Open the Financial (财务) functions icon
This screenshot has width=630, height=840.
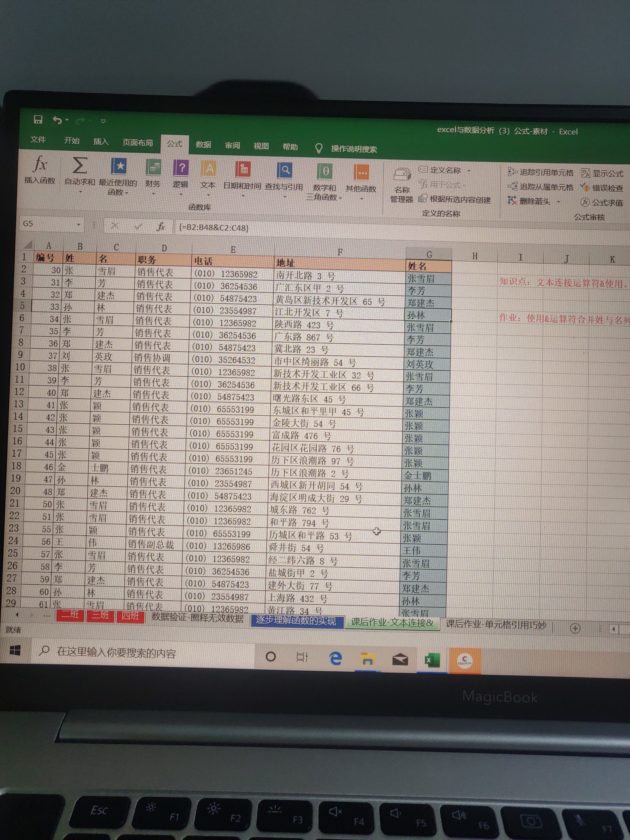(x=153, y=167)
